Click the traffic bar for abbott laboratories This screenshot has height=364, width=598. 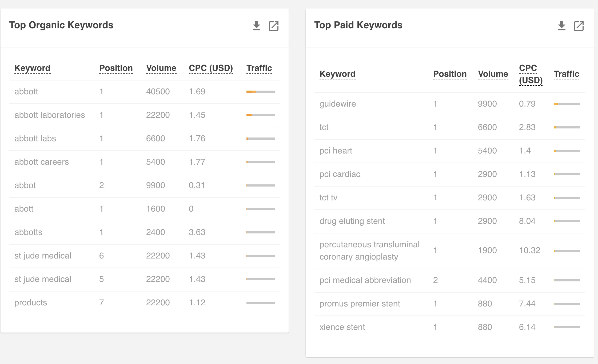pos(261,115)
